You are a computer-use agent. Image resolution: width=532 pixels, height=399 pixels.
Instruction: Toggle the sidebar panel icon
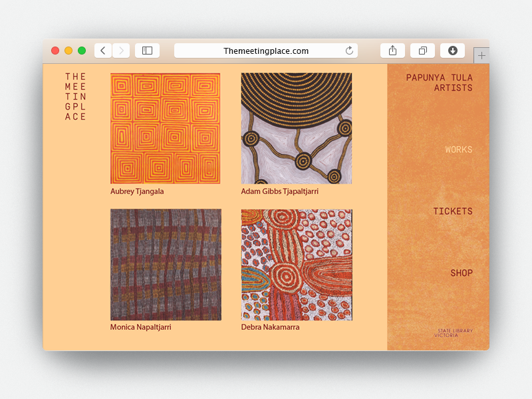pos(147,51)
